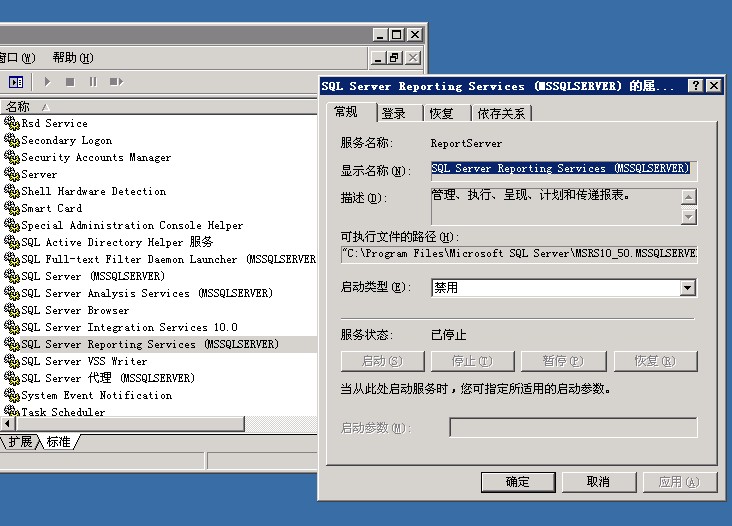This screenshot has width=732, height=526.
Task: Click the 启动(S) button
Action: point(382,361)
